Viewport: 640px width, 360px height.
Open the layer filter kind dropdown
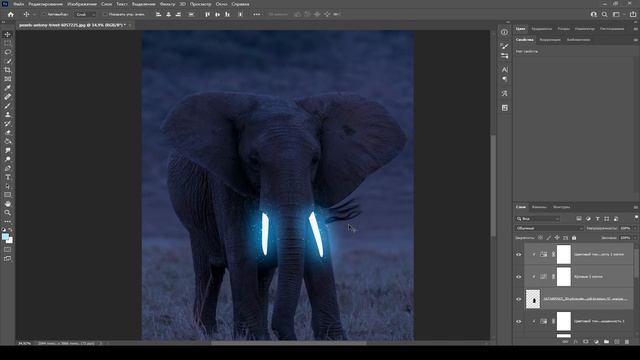point(538,219)
